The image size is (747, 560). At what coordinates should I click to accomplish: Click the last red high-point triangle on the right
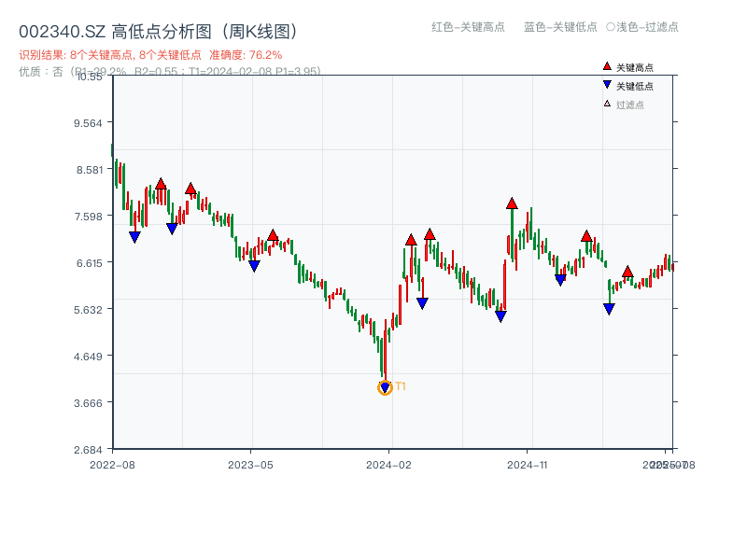(x=627, y=272)
